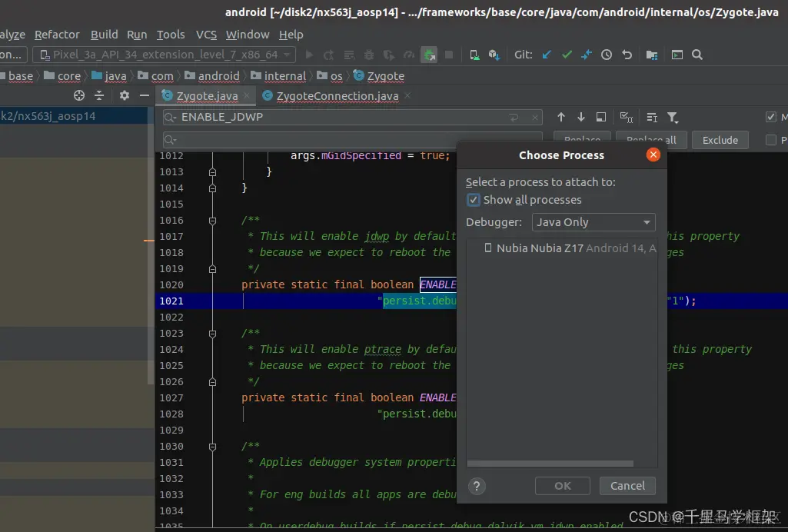Open the Build menu
Image resolution: width=788 pixels, height=532 pixels.
[104, 35]
